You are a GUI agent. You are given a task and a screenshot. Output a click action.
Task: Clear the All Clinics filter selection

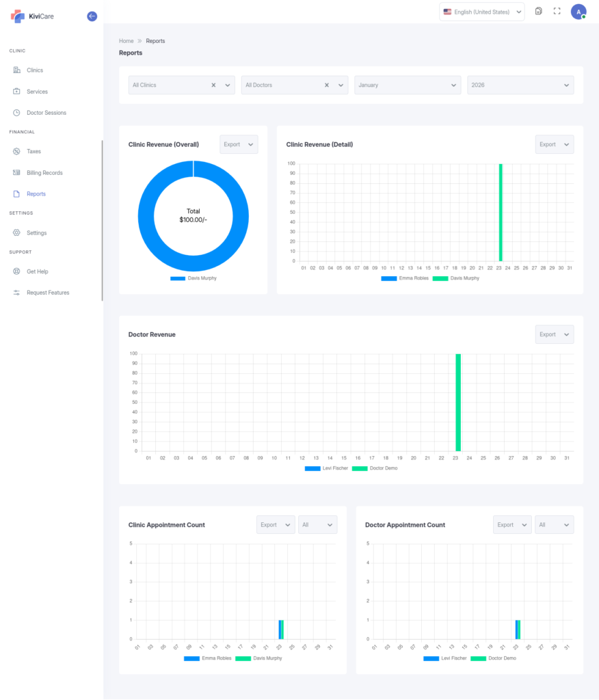[213, 85]
